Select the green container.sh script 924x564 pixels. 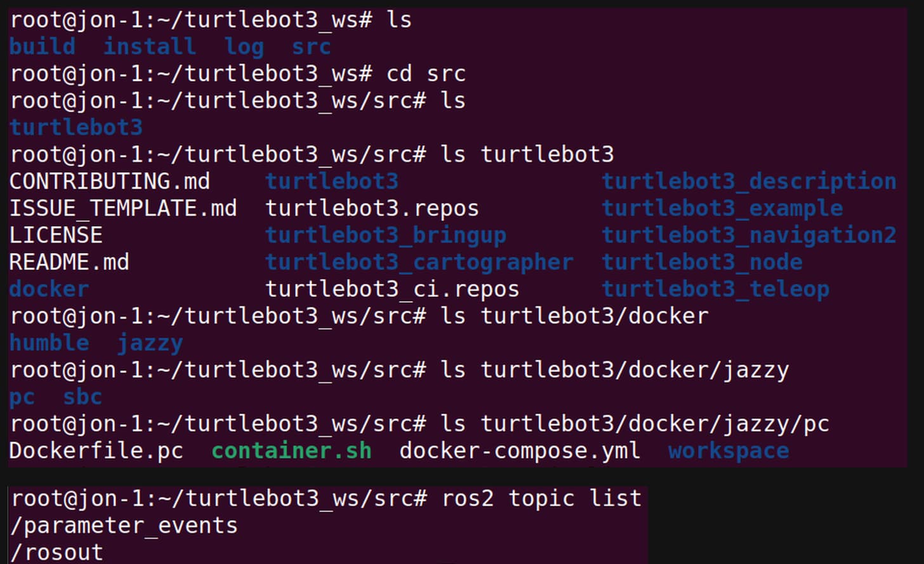[291, 451]
